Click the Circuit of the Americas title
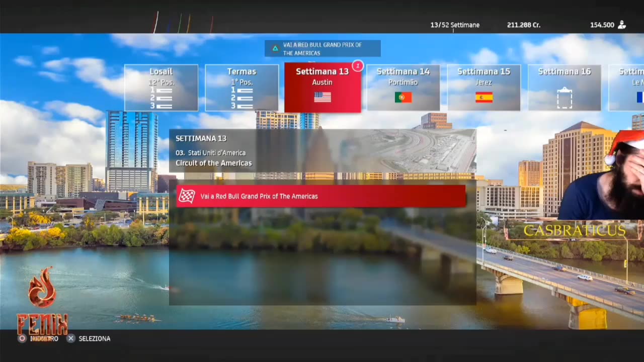The height and width of the screenshot is (362, 644). pos(214,163)
